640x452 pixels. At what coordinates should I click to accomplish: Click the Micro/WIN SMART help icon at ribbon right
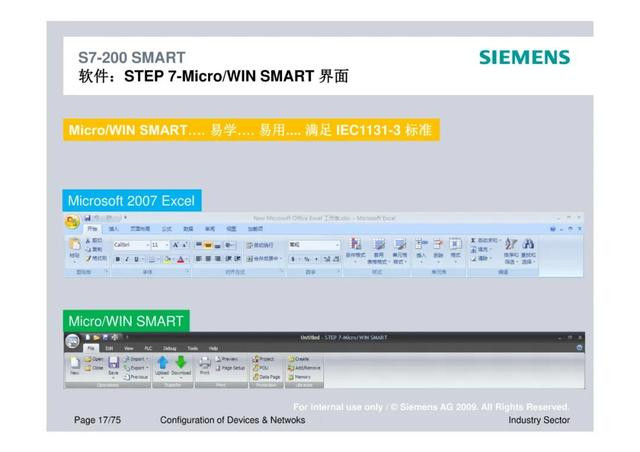(x=579, y=347)
